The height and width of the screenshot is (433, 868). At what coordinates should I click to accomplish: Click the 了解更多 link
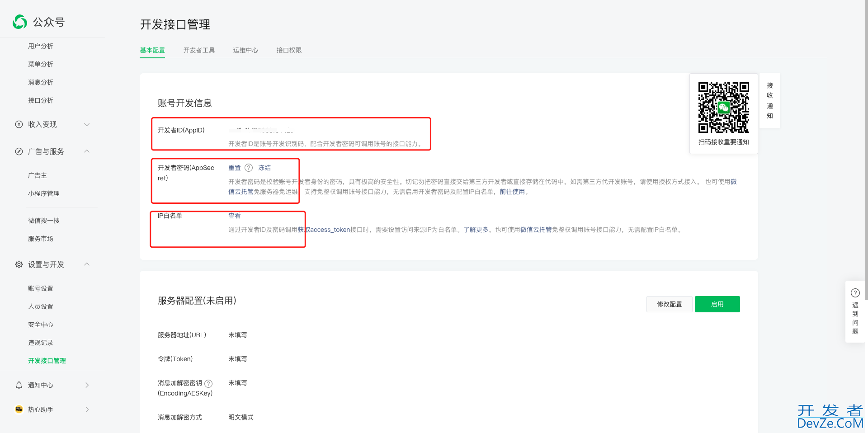tap(476, 230)
